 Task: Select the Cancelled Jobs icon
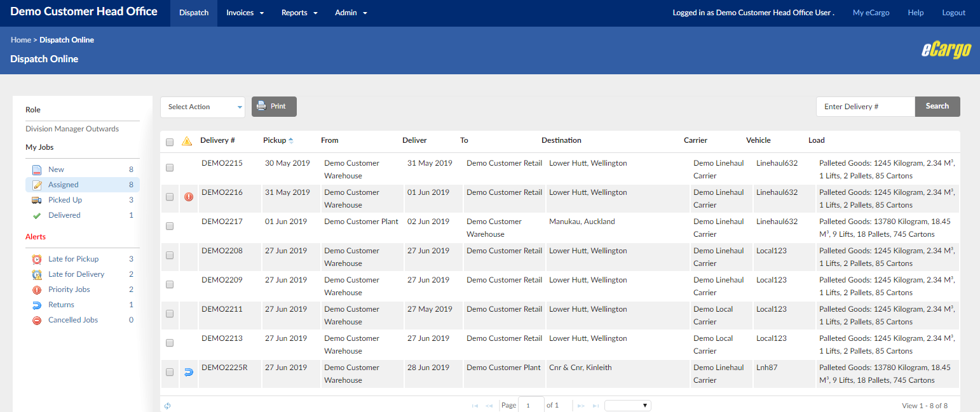coord(37,320)
